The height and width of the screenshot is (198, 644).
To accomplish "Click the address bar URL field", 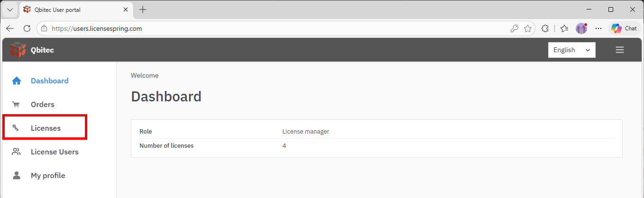I will (275, 28).
